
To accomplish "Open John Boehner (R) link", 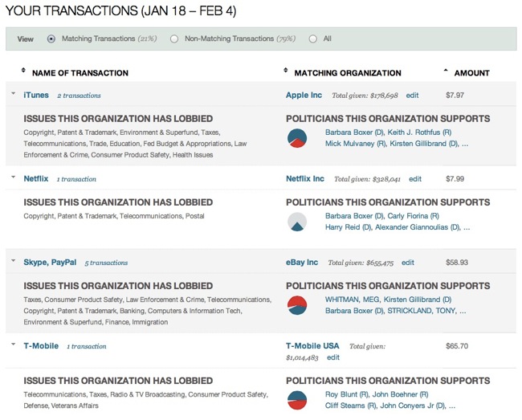I will click(400, 394).
